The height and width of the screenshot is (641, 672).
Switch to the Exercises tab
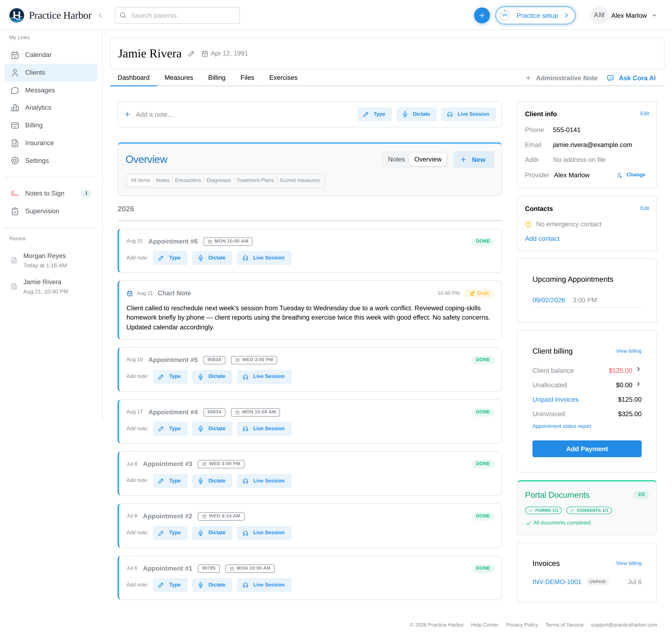click(283, 78)
